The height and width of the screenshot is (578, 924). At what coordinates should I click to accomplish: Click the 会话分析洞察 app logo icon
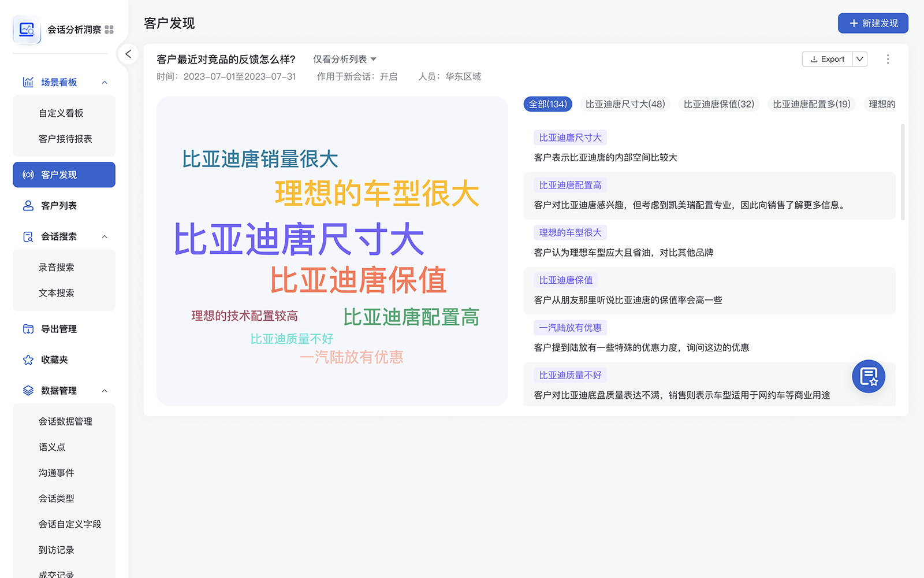coord(27,29)
